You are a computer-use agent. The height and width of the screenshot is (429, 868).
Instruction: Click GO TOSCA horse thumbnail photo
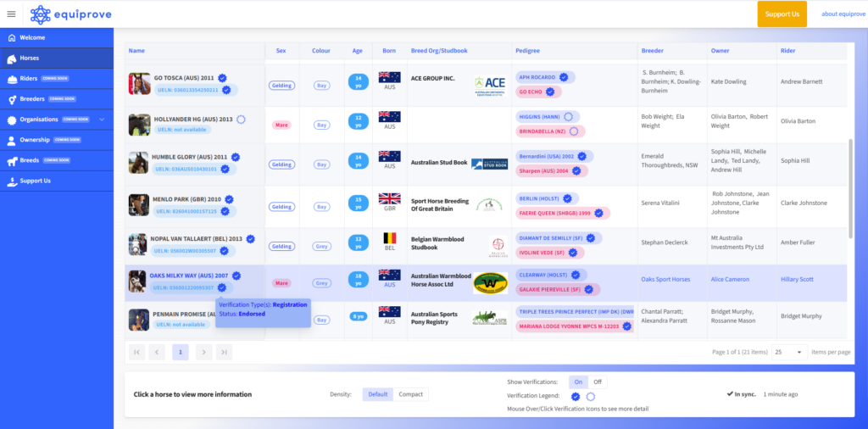140,84
